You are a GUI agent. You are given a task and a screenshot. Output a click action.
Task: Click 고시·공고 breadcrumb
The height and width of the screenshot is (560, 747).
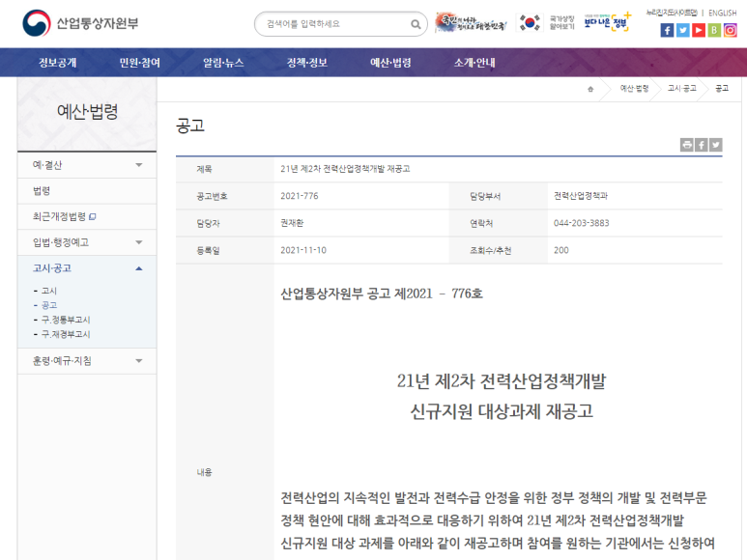point(681,89)
